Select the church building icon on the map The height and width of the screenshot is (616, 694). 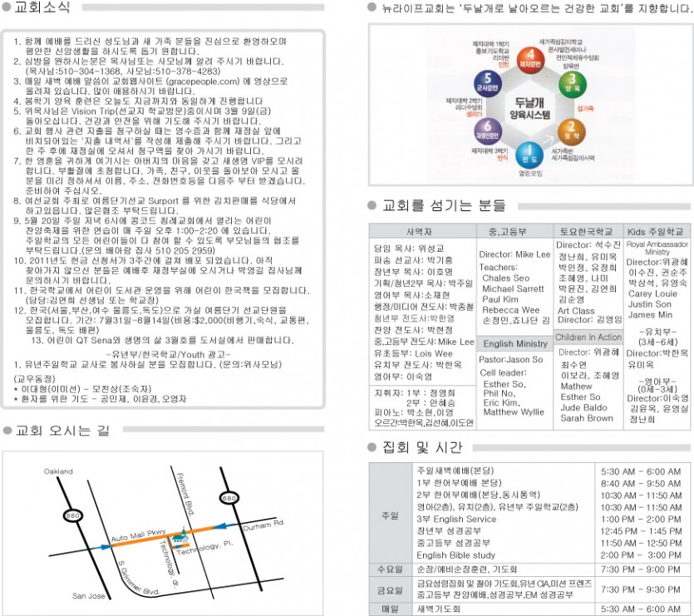pyautogui.click(x=179, y=536)
